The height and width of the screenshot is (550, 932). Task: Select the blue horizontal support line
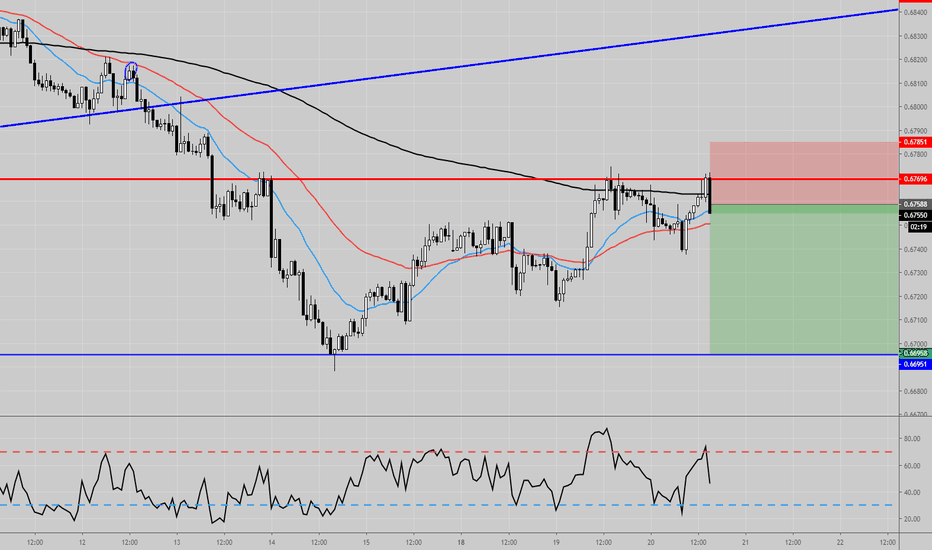point(500,355)
